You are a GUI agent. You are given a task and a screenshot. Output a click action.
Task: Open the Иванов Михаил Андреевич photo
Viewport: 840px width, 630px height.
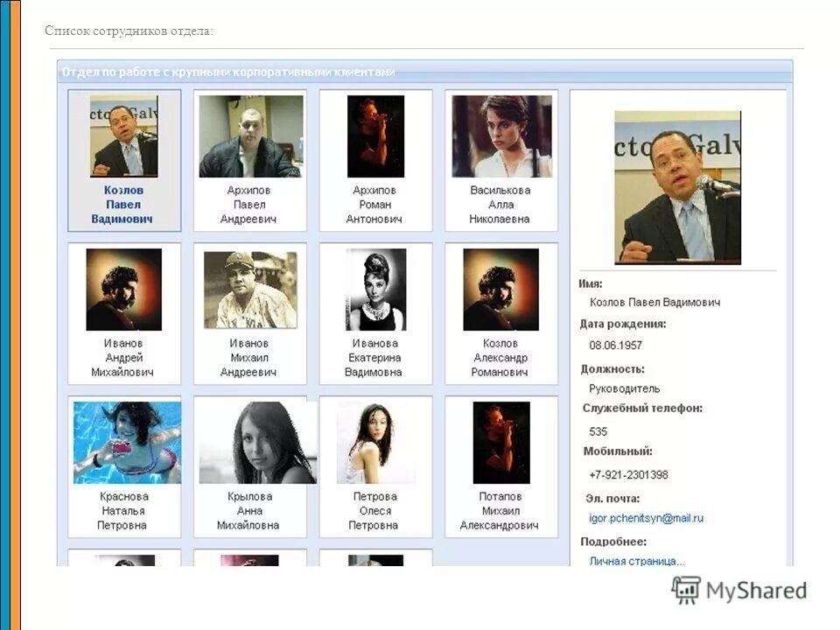250,290
